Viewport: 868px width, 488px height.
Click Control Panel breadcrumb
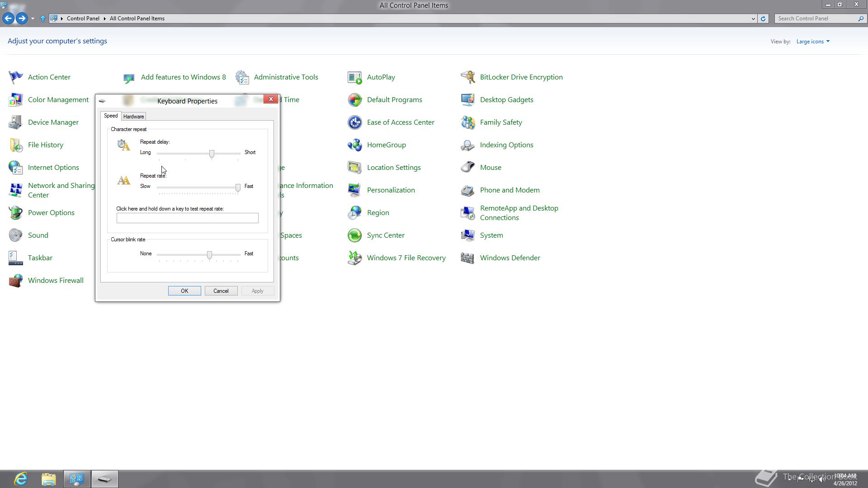pos(83,19)
